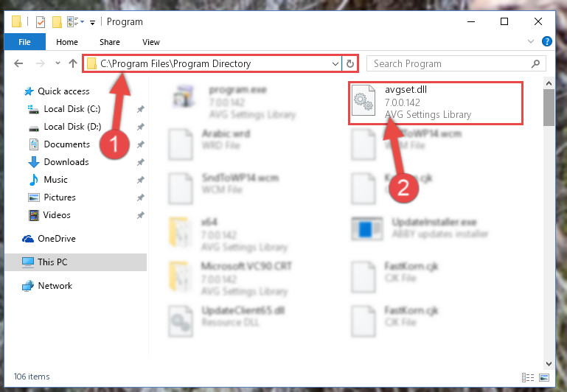Switch to large thumbnails view icon

pos(544,377)
